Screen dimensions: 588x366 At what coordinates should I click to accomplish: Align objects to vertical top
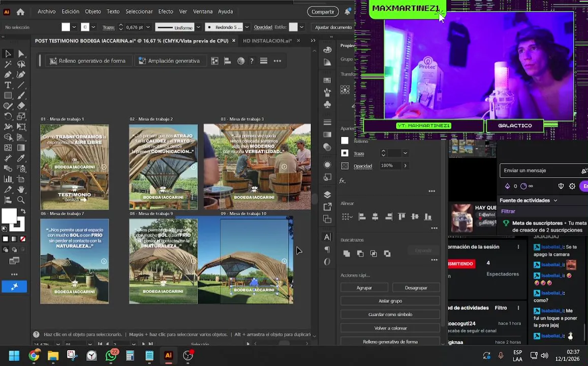pyautogui.click(x=401, y=217)
